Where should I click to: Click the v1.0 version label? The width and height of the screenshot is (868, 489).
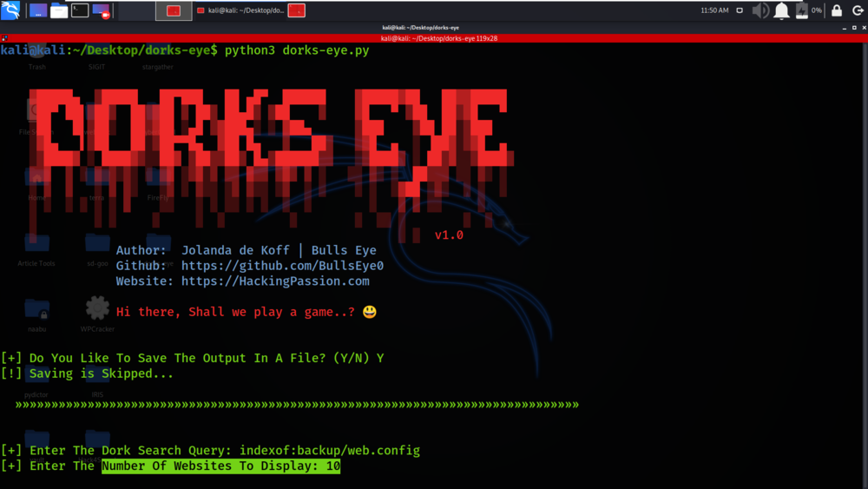tap(449, 235)
